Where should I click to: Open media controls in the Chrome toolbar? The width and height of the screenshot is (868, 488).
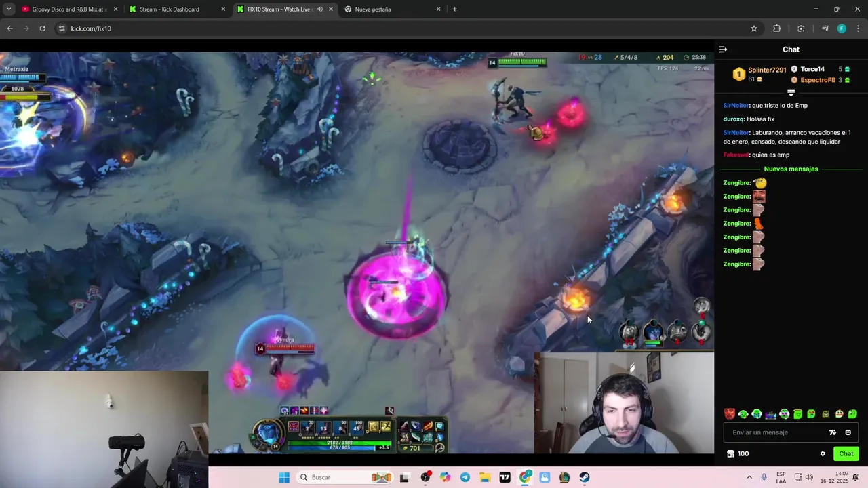pos(825,28)
